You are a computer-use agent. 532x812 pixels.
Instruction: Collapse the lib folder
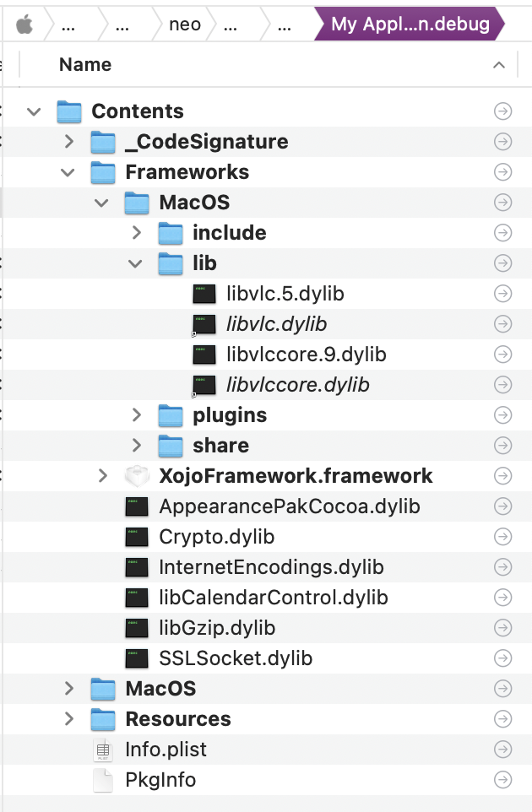coord(135,263)
